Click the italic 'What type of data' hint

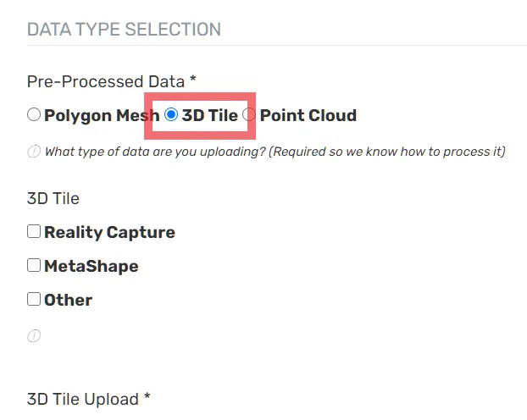click(275, 152)
